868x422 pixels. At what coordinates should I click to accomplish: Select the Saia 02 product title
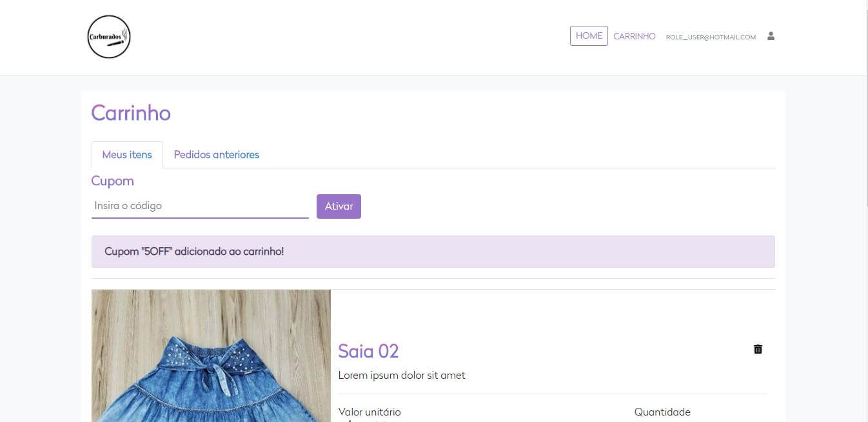[368, 351]
